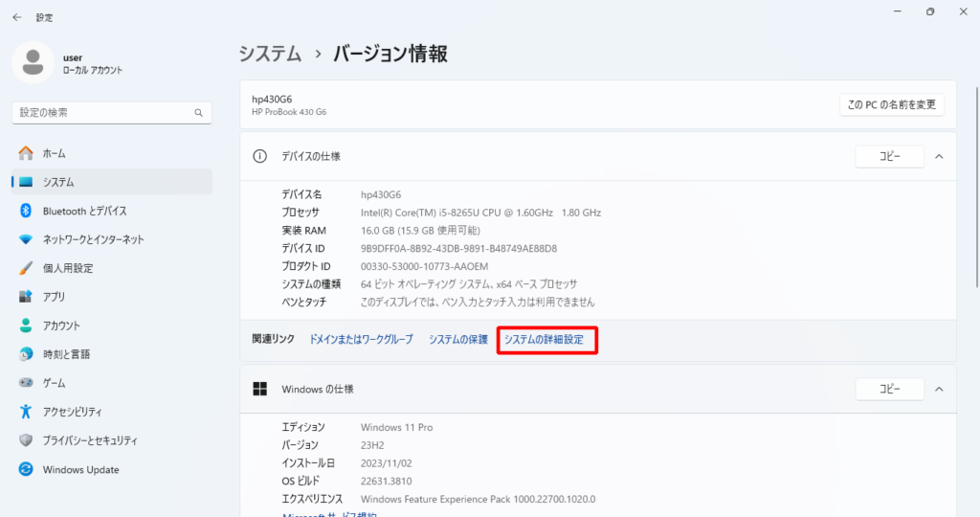Click the アカウント person icon
The image size is (980, 517).
pos(26,326)
